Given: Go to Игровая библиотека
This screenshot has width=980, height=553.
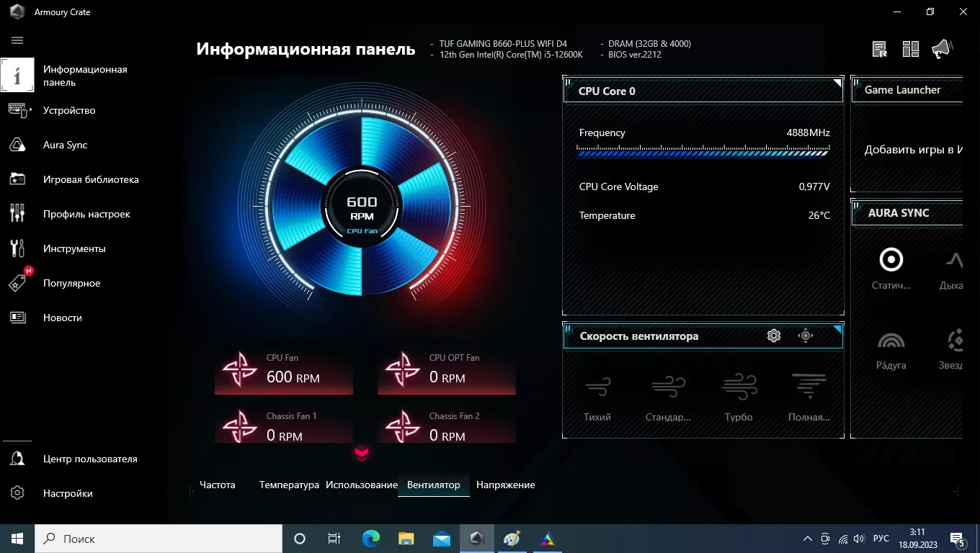Looking at the screenshot, I should click(91, 179).
